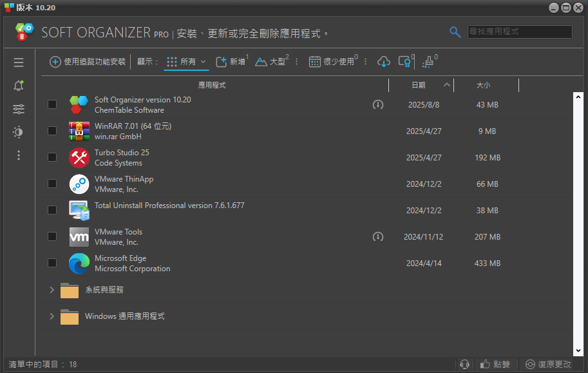The width and height of the screenshot is (588, 373).
Task: Select the 'VMware ThinApp' name text
Action: (124, 179)
